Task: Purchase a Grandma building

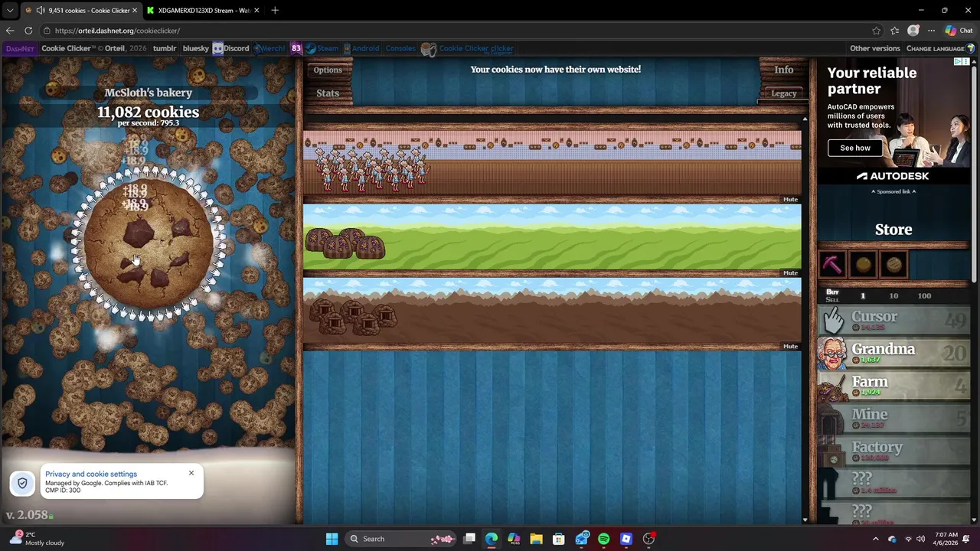Action: coord(893,353)
